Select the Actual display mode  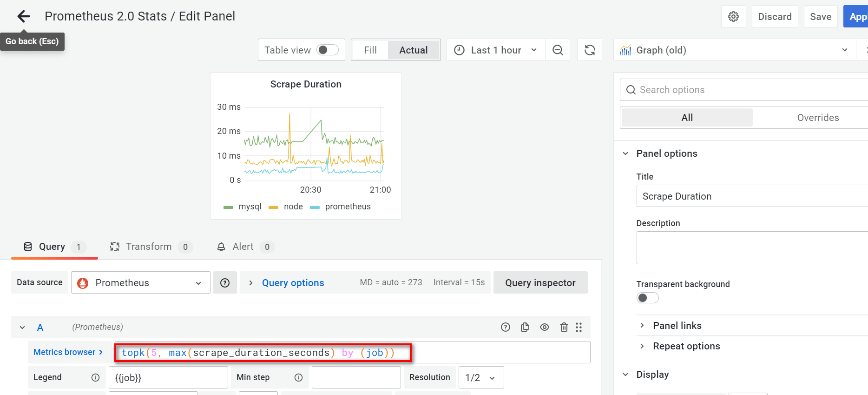pyautogui.click(x=414, y=50)
